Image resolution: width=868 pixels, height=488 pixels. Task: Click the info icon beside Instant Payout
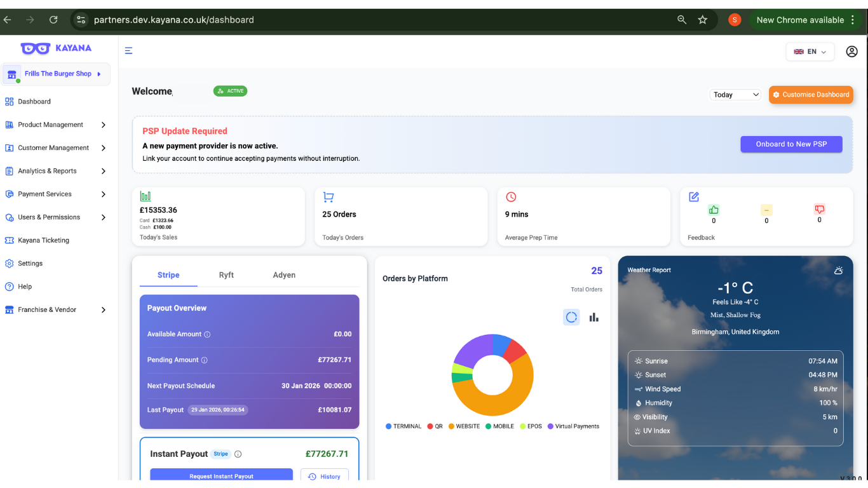pyautogui.click(x=238, y=454)
